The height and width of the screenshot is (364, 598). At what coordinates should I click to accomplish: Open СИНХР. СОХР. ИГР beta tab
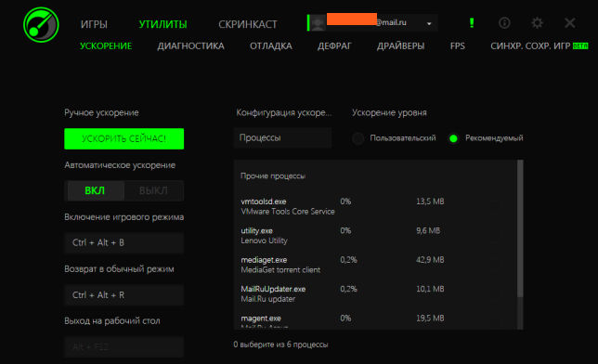tap(539, 46)
